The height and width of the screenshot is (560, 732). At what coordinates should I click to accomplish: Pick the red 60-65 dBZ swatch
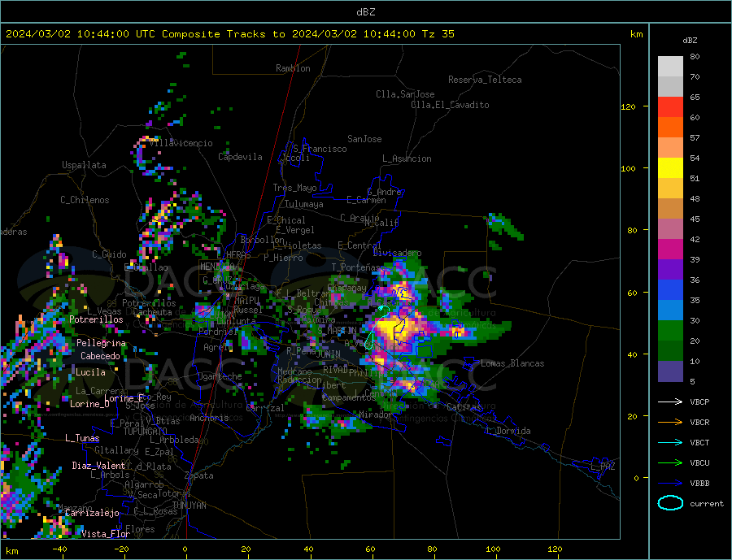point(670,106)
